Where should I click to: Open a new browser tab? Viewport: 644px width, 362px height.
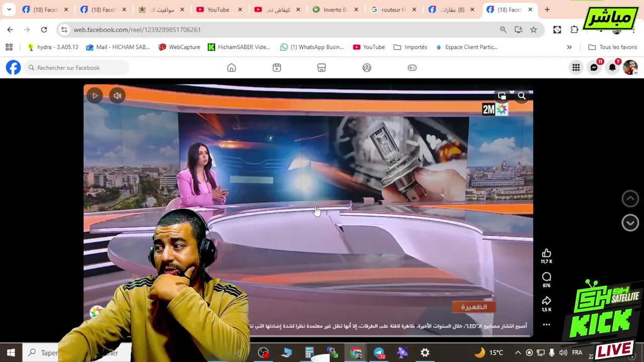coord(547,10)
